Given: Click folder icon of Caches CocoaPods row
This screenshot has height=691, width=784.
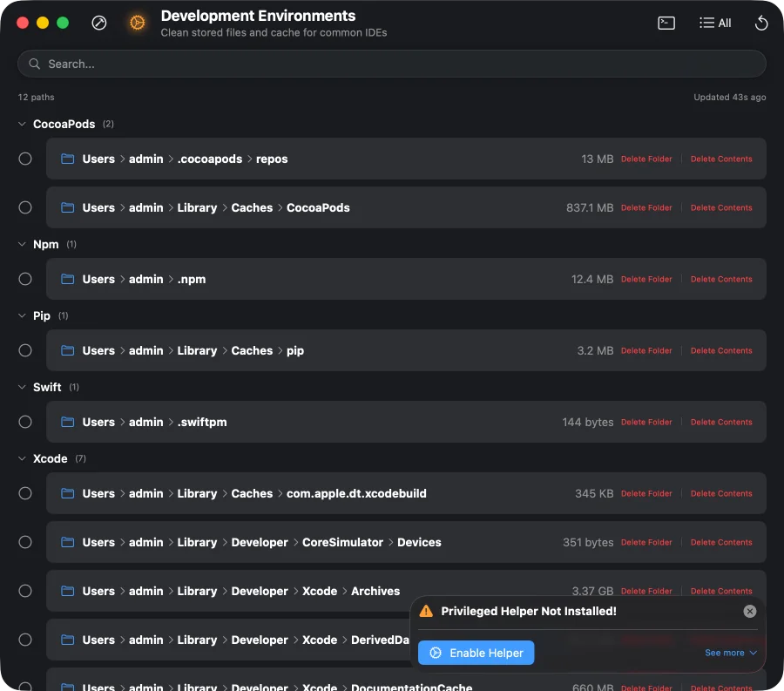Looking at the screenshot, I should pyautogui.click(x=67, y=207).
